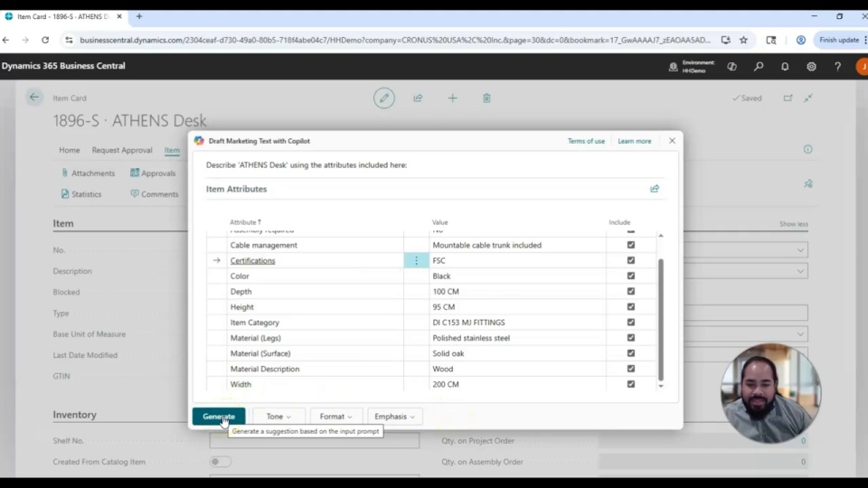The height and width of the screenshot is (488, 868).
Task: Click the user avatar in app header
Action: coord(862,66)
